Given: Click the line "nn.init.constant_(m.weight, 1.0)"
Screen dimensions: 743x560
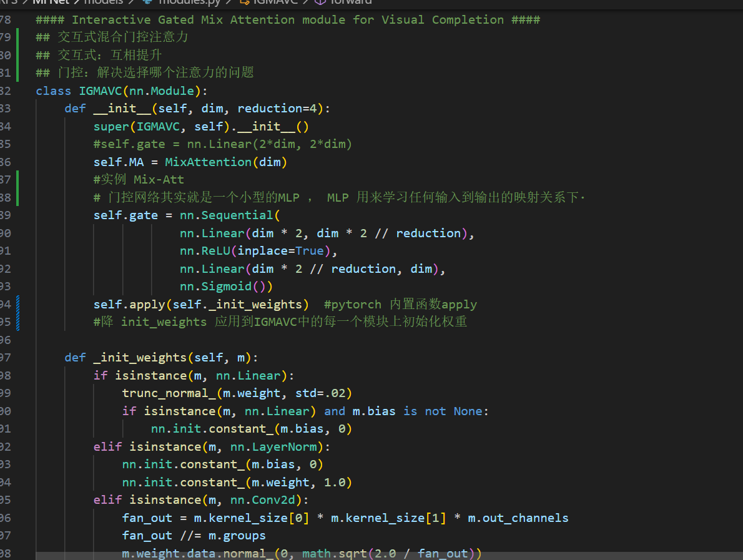Looking at the screenshot, I should (237, 482).
